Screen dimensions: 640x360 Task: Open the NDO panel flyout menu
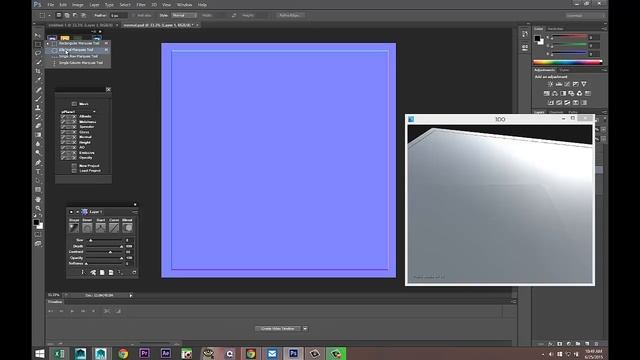(x=135, y=212)
